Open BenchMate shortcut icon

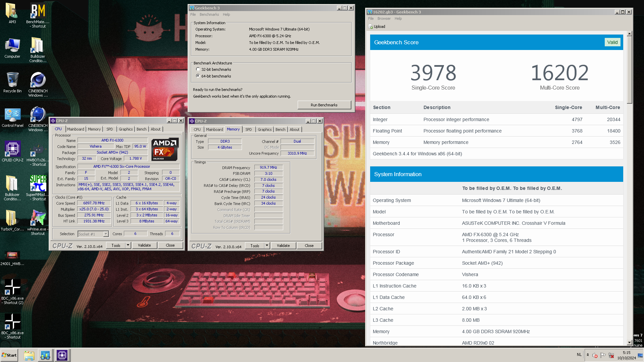38,15
